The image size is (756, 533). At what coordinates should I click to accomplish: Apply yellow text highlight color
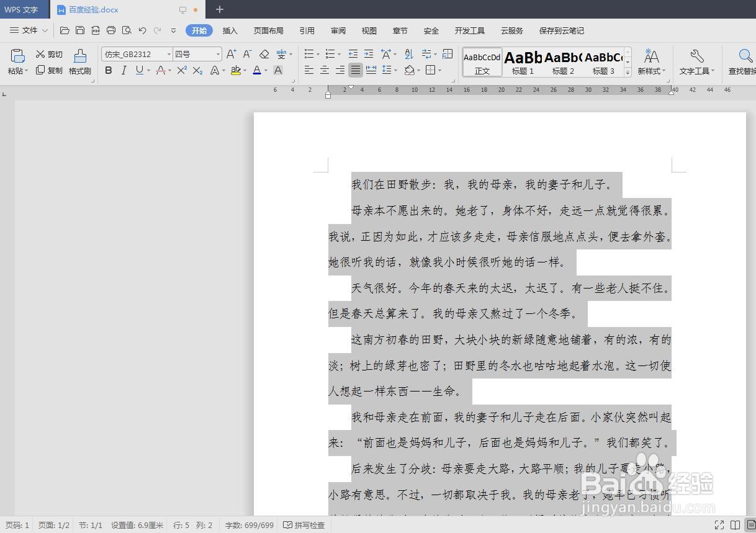235,70
